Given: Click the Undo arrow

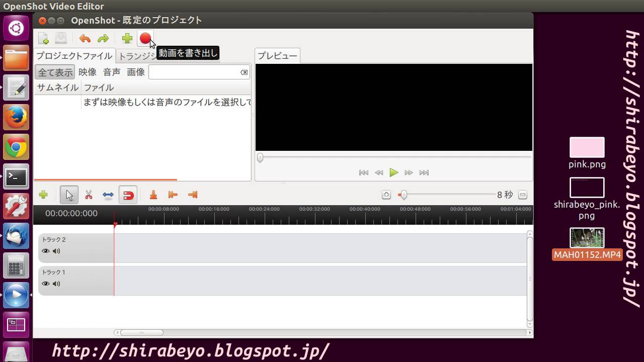Looking at the screenshot, I should (x=85, y=38).
